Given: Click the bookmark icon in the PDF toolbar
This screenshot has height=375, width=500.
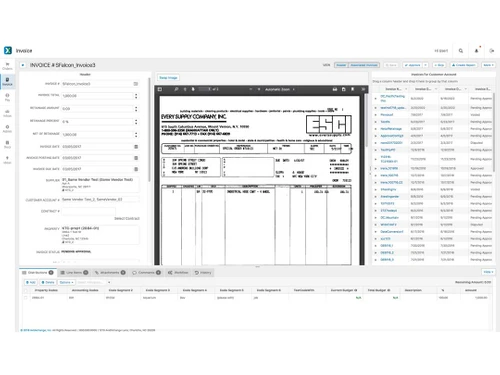Looking at the screenshot, I should (x=352, y=89).
